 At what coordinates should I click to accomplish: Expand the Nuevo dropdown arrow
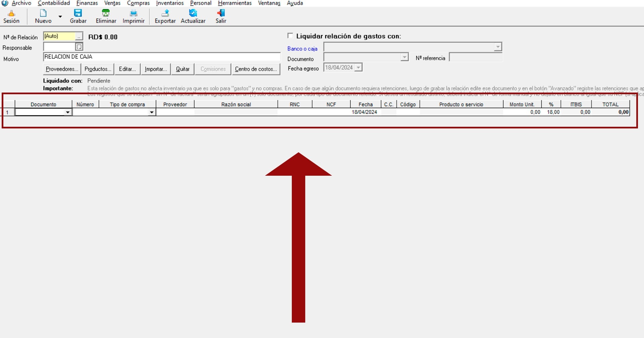pyautogui.click(x=60, y=16)
